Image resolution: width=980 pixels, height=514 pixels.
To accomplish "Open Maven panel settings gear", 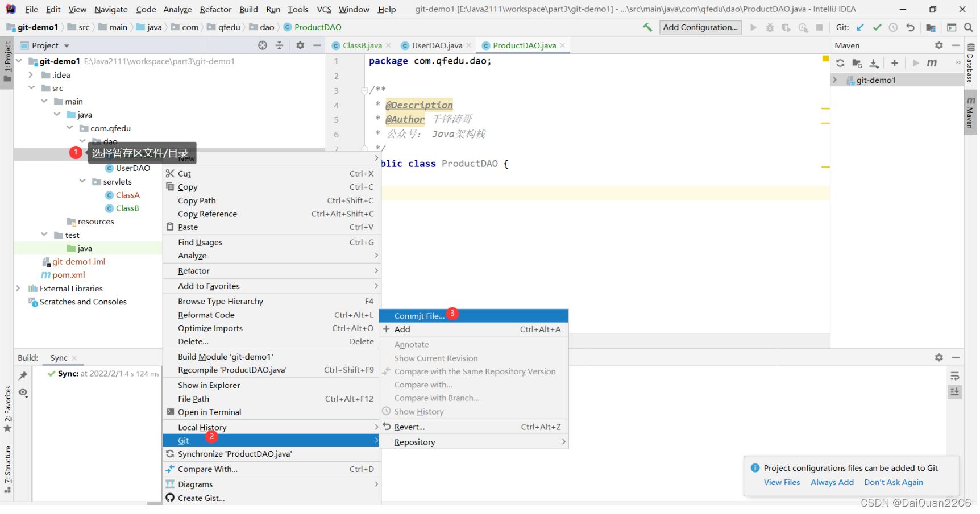I will (939, 45).
